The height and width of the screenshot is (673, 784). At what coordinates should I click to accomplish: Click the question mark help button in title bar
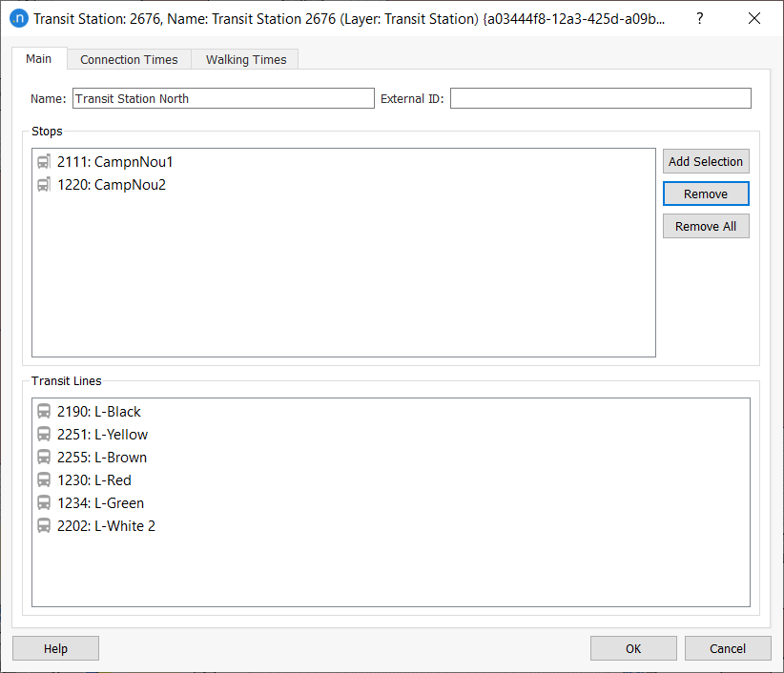click(699, 18)
